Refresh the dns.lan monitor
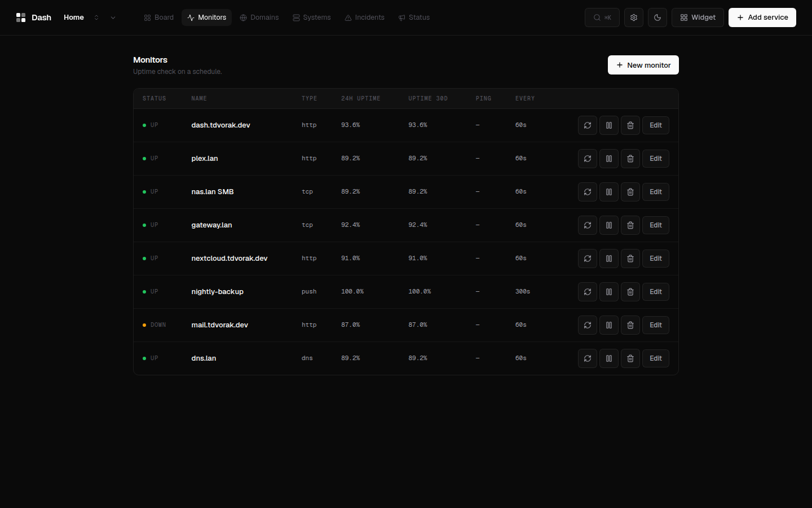The height and width of the screenshot is (508, 812). click(588, 358)
